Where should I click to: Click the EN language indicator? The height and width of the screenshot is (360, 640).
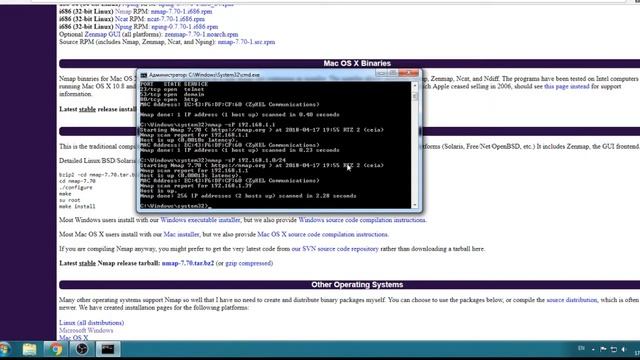click(x=581, y=349)
